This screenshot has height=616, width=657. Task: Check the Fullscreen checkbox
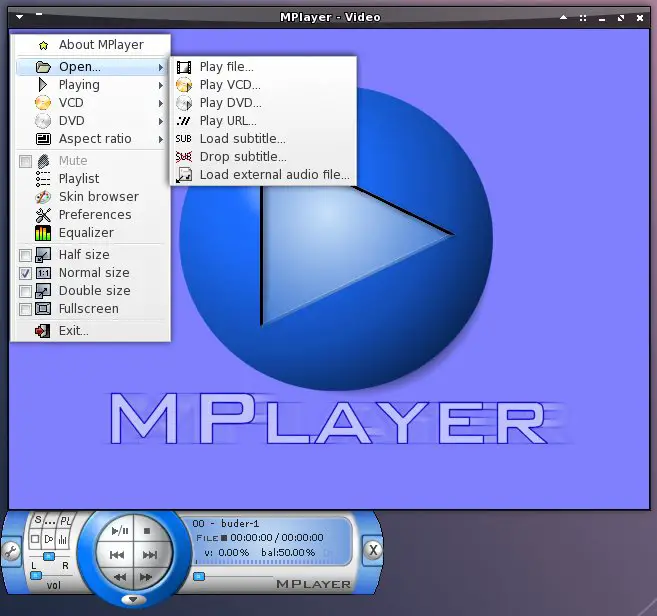[26, 309]
